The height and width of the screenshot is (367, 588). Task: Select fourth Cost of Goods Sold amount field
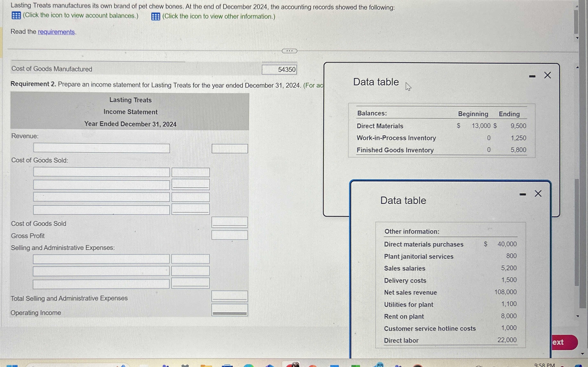pos(191,209)
